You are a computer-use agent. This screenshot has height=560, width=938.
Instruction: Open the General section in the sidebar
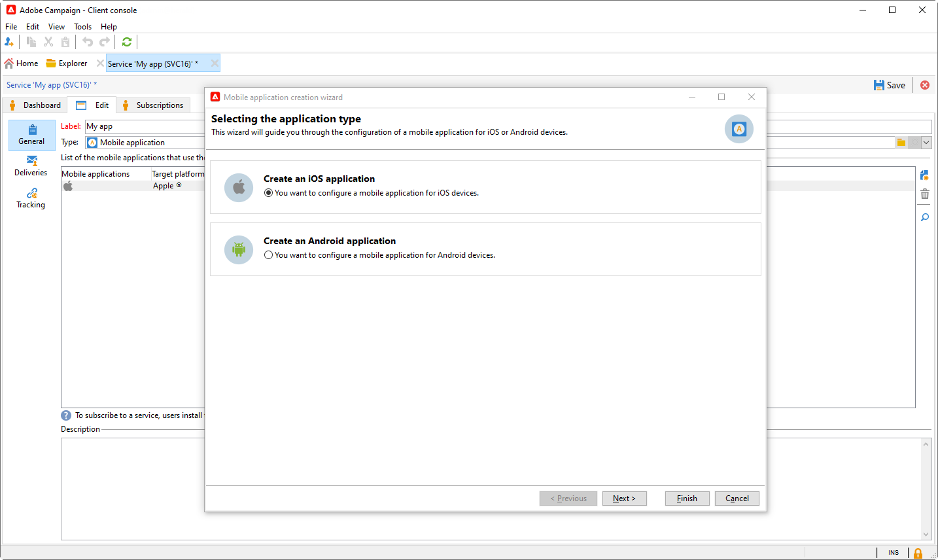[31, 135]
